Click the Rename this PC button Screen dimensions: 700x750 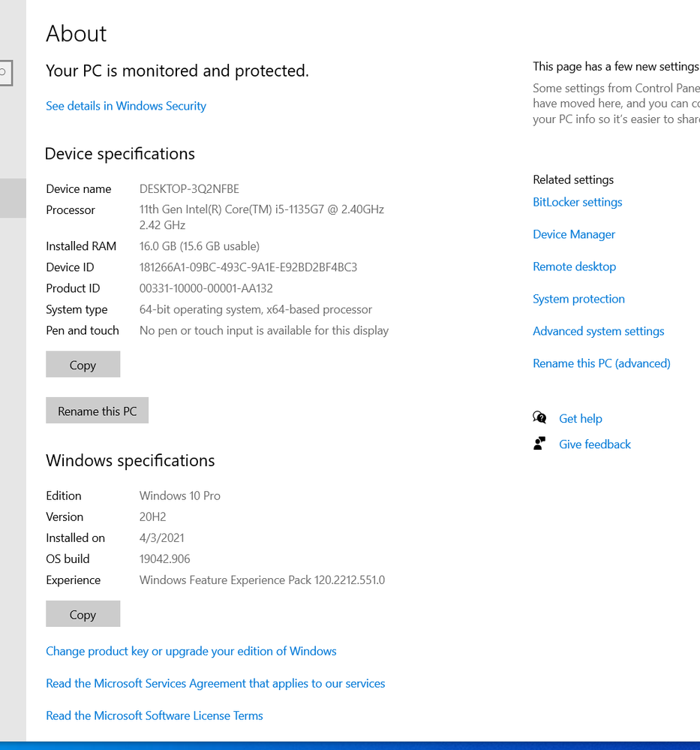(97, 411)
